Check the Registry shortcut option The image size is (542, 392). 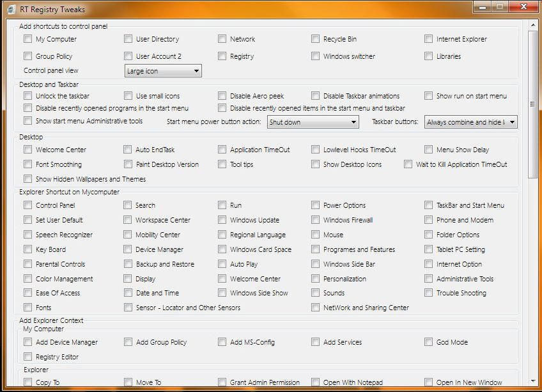pos(222,56)
